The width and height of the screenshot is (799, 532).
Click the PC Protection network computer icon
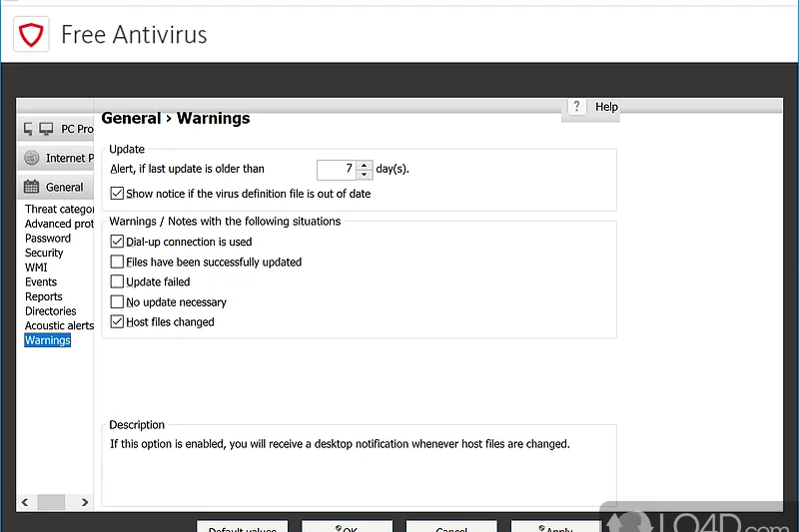pyautogui.click(x=29, y=130)
